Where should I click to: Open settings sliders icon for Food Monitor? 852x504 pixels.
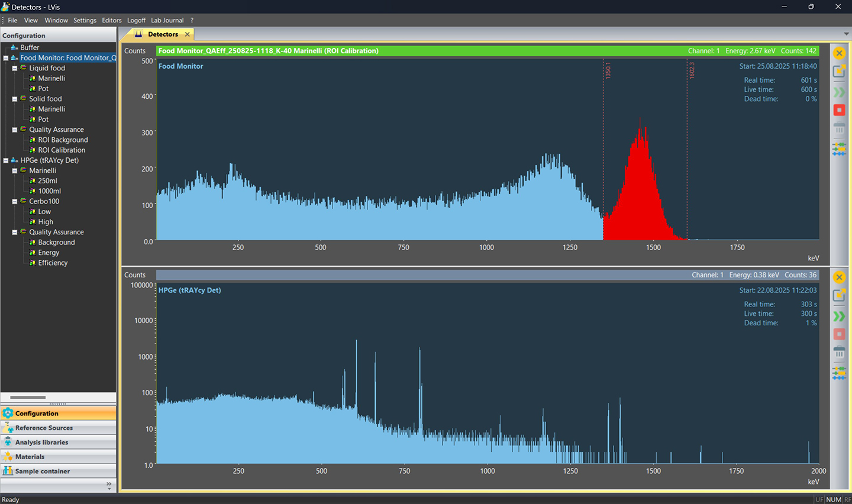[839, 148]
